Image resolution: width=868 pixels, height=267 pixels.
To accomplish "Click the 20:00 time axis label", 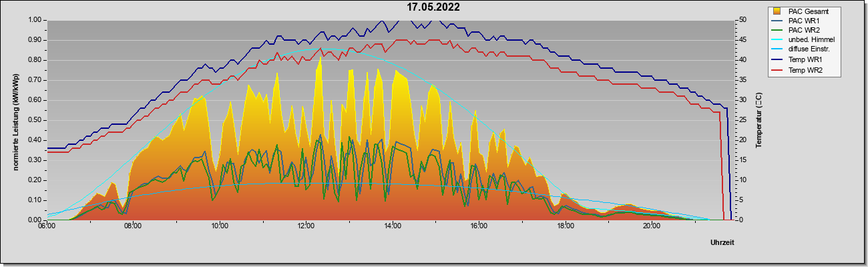I will point(652,226).
